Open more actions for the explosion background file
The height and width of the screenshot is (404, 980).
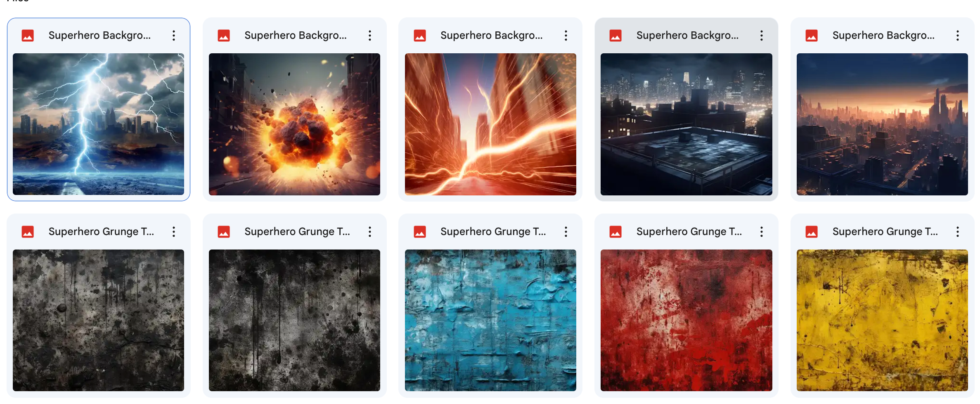(x=370, y=36)
